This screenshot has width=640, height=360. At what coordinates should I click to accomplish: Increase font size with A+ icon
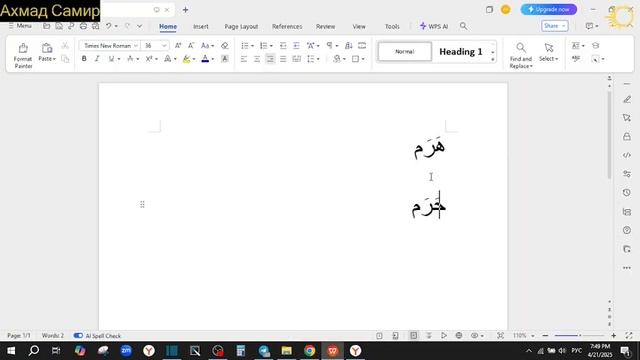[x=178, y=46]
